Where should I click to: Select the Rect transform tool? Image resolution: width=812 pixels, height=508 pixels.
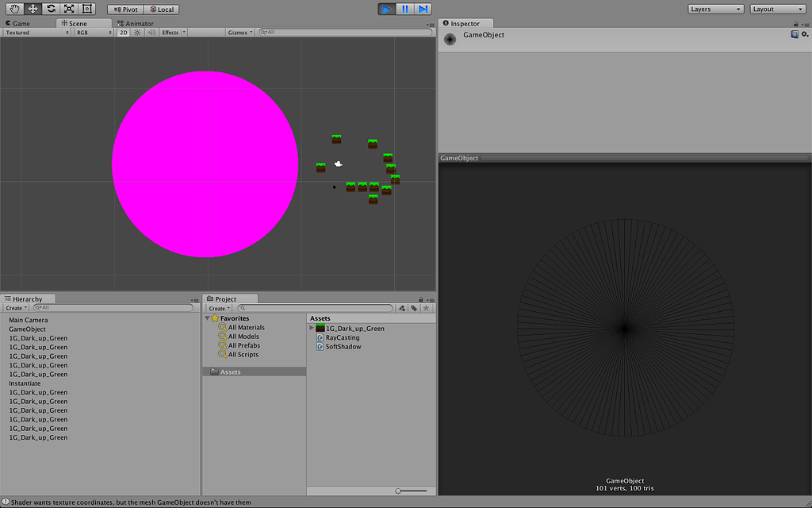(x=87, y=9)
